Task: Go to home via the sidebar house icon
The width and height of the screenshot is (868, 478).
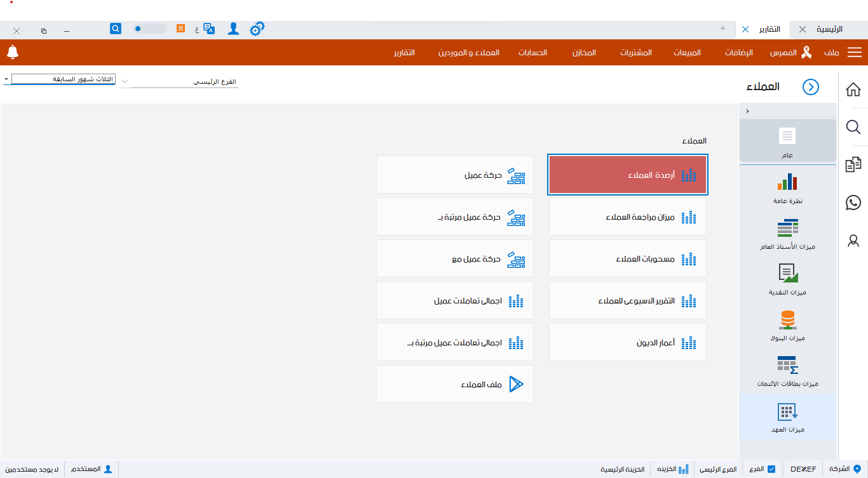Action: click(x=853, y=90)
